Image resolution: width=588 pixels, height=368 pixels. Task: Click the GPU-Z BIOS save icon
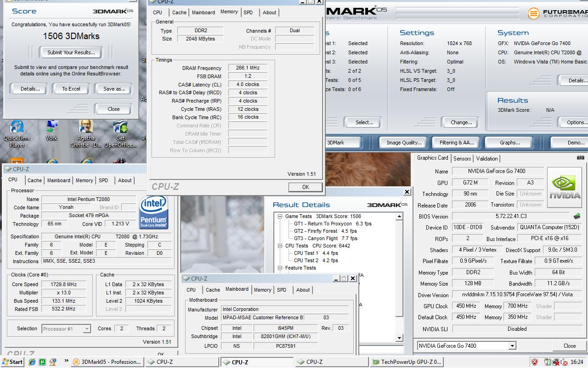tap(577, 216)
